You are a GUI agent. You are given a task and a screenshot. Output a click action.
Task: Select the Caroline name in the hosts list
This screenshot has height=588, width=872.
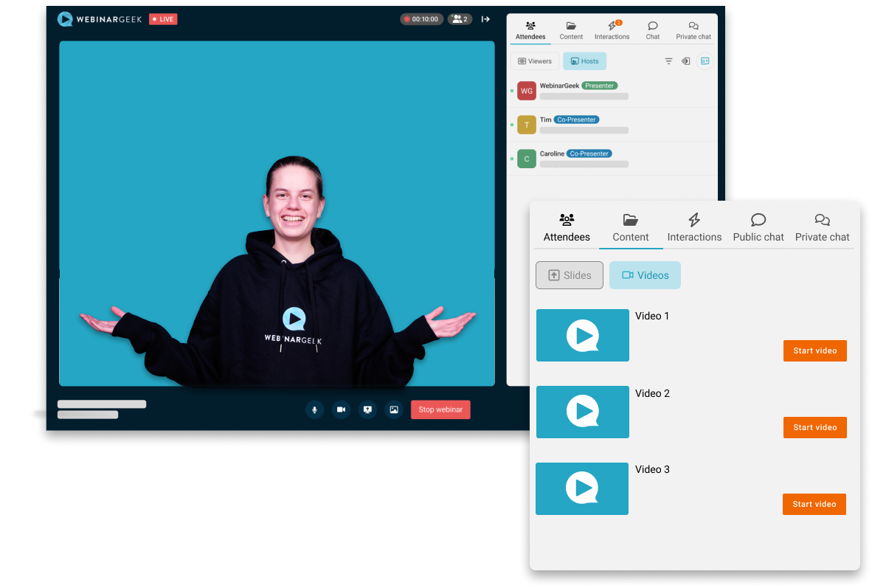click(552, 153)
